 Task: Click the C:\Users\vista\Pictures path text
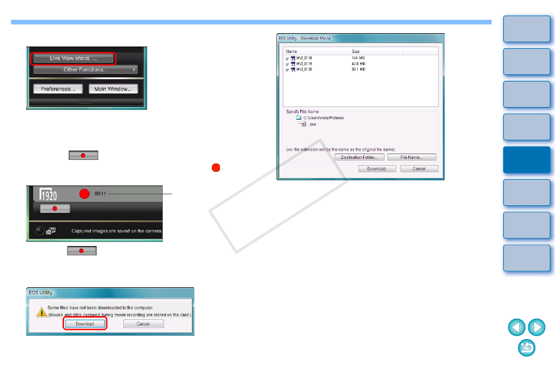(x=323, y=118)
